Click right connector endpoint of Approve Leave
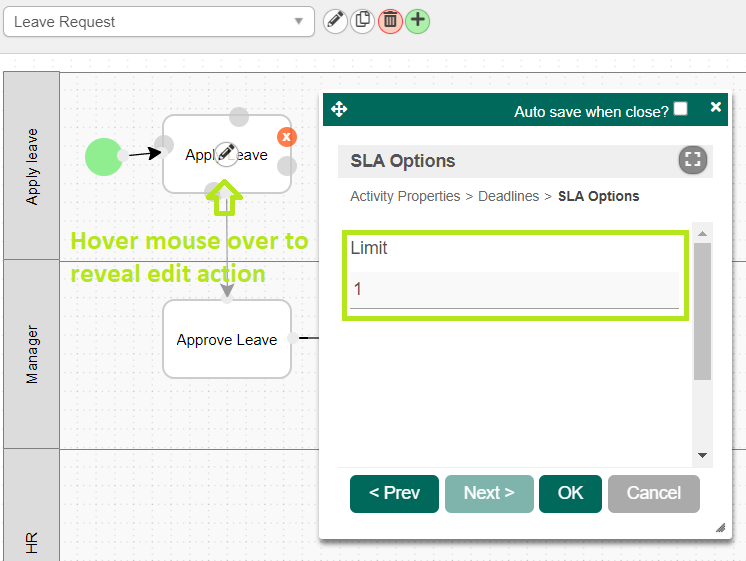The height and width of the screenshot is (561, 746). click(x=293, y=338)
